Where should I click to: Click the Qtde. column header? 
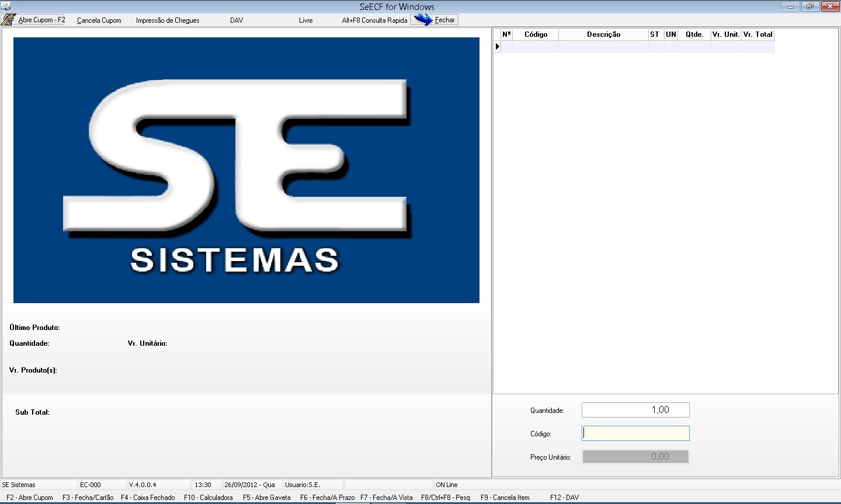694,34
